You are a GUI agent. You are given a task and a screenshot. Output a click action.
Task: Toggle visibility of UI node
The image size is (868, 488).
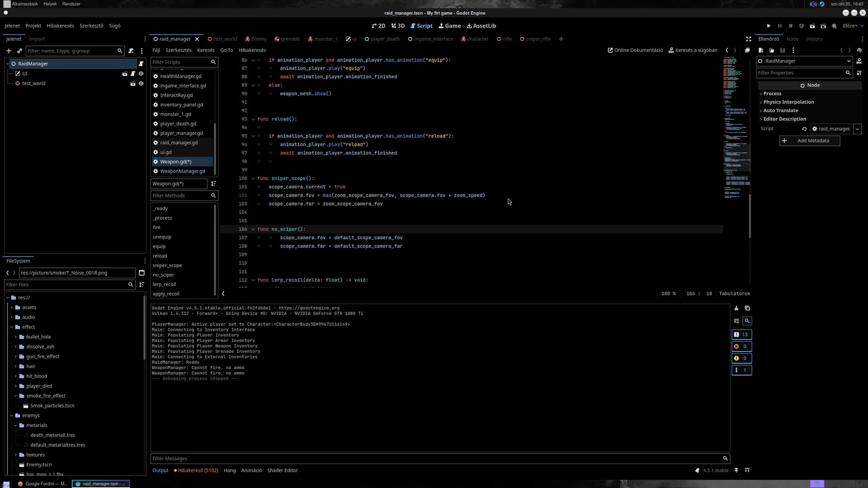tap(141, 74)
